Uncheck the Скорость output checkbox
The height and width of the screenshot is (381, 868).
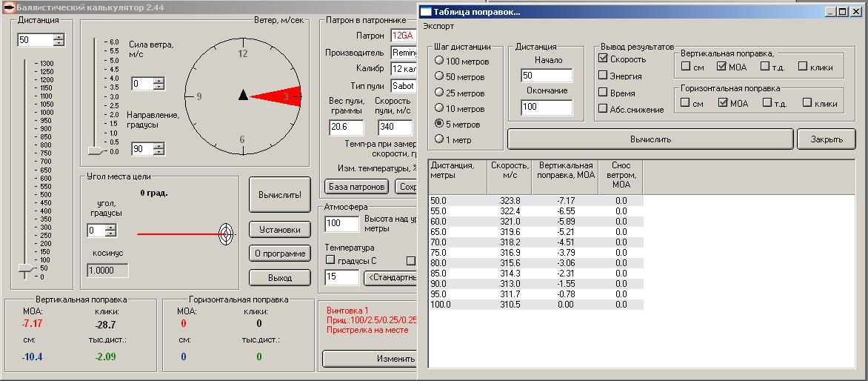pyautogui.click(x=604, y=59)
